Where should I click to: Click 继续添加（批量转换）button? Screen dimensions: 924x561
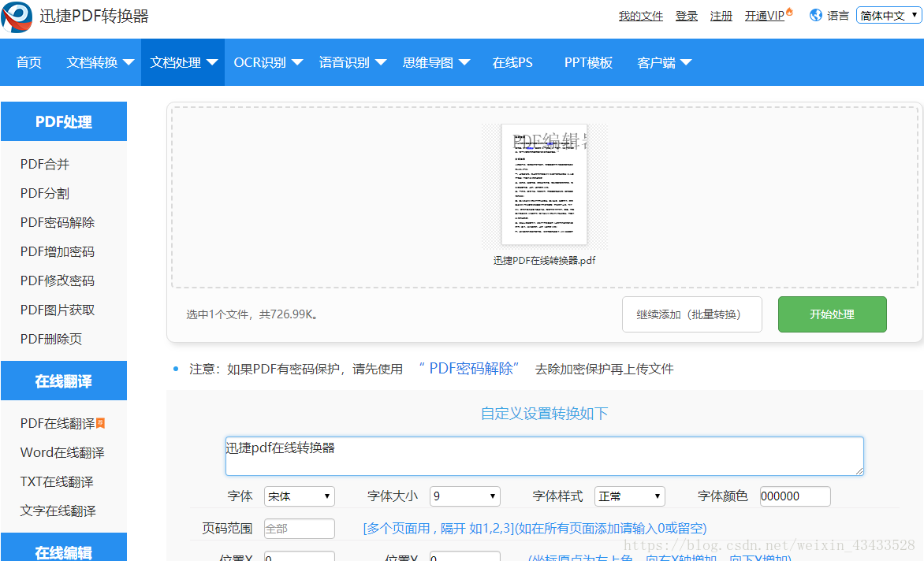tap(692, 314)
